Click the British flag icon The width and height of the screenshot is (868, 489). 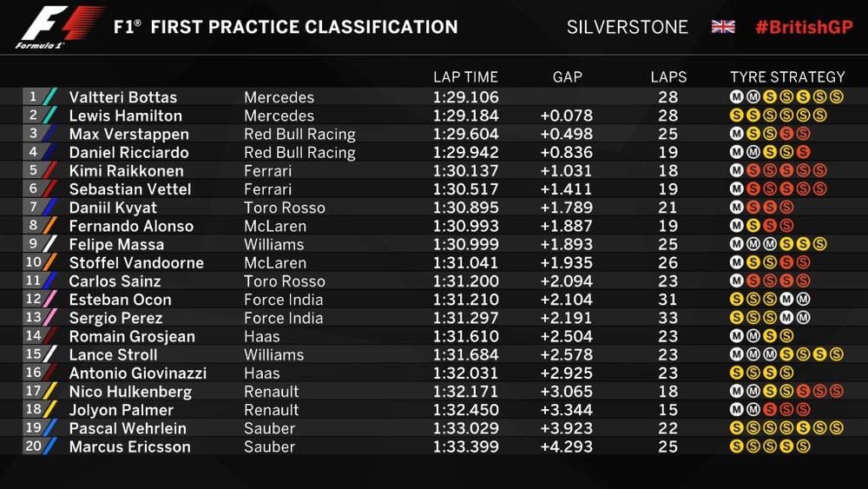pos(723,27)
